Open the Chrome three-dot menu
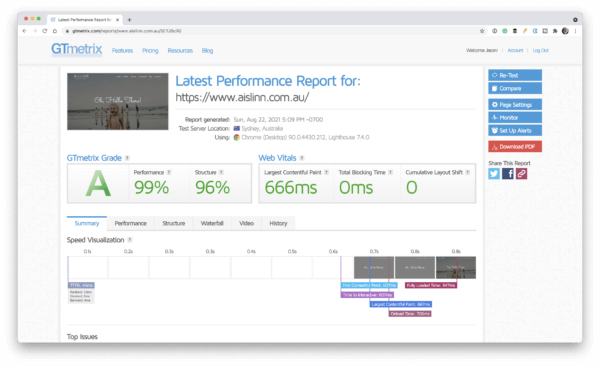Viewport: 600px width, 366px height. click(575, 31)
